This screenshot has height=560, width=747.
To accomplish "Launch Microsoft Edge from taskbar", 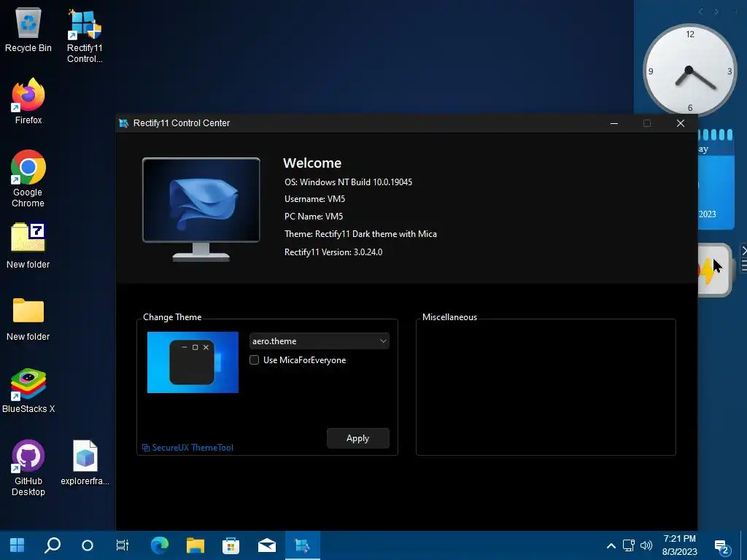I will click(x=160, y=545).
